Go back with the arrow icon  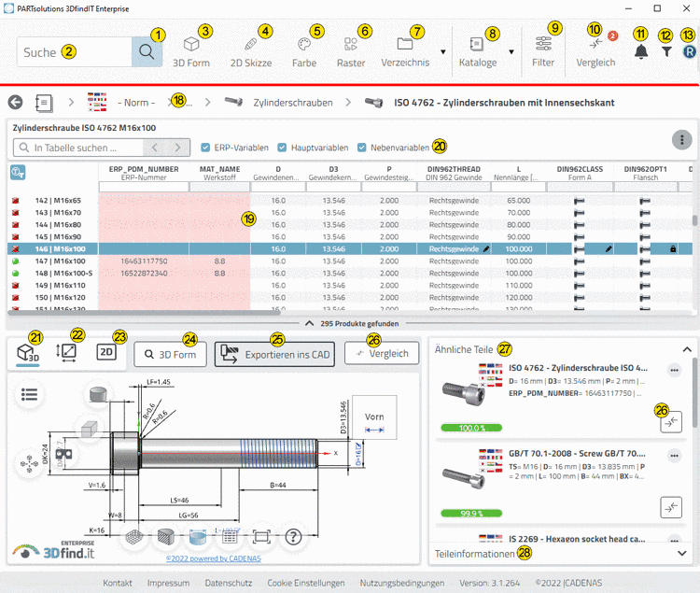15,102
